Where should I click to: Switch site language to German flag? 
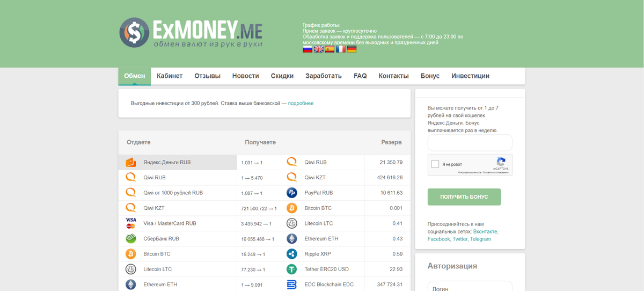(x=352, y=49)
